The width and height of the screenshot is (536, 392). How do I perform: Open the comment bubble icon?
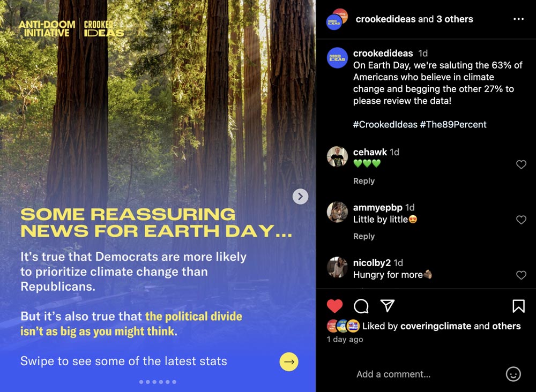pyautogui.click(x=361, y=306)
